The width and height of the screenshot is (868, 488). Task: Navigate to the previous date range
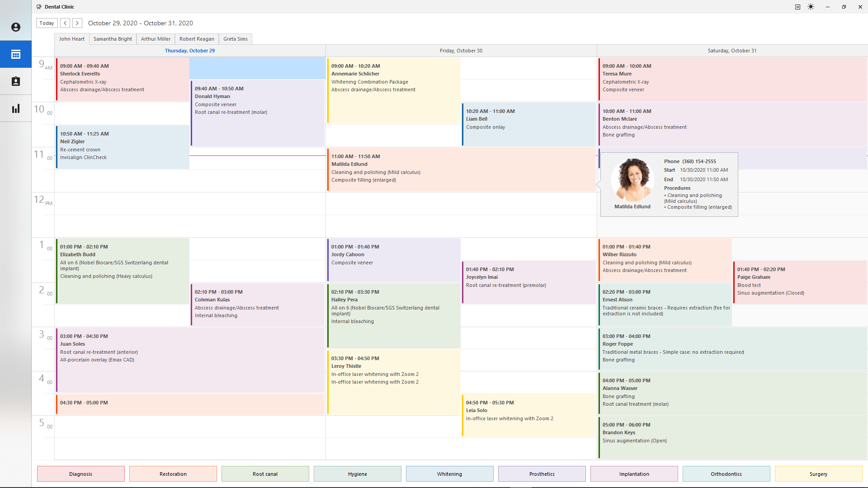coord(65,23)
